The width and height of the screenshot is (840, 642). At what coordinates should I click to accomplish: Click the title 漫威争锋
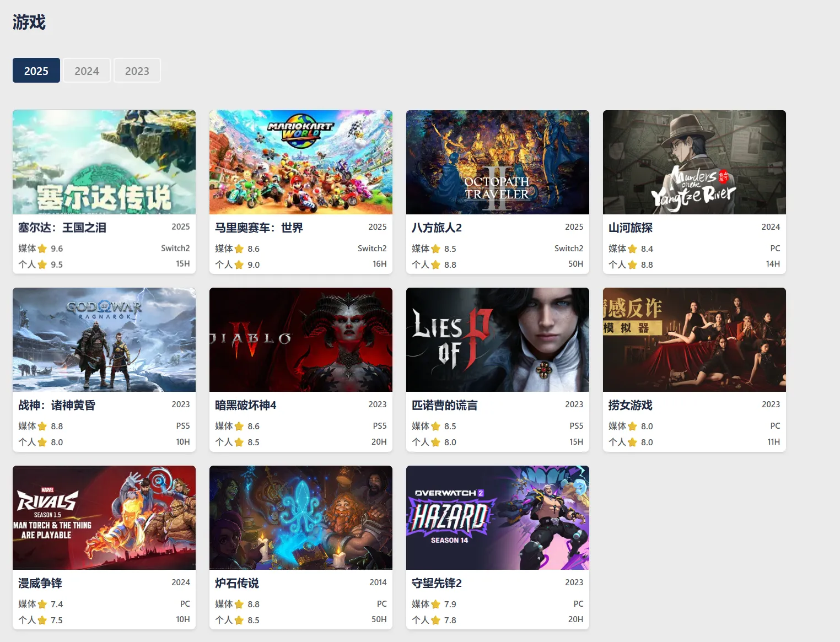pyautogui.click(x=40, y=583)
